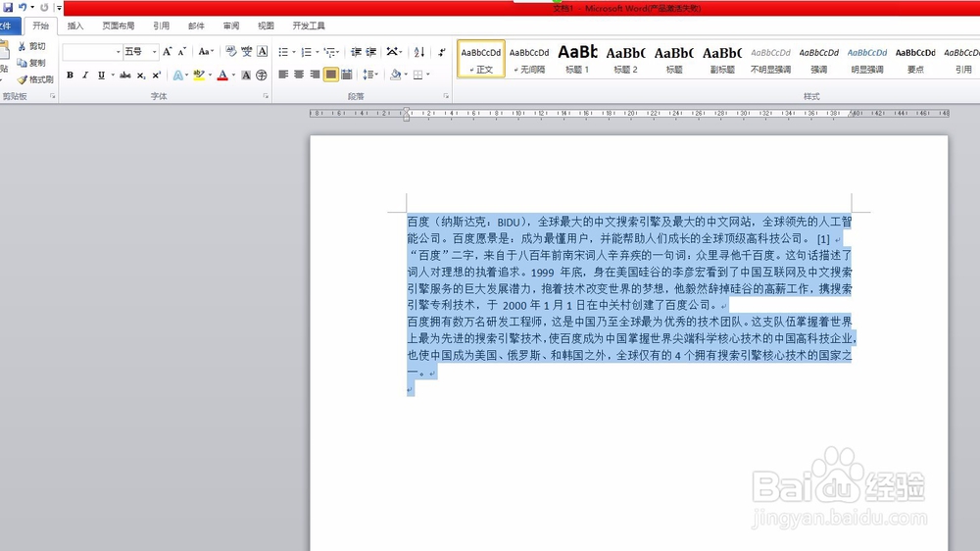Toggle Underline formatting
Viewport: 980px width, 551px height.
pos(101,75)
